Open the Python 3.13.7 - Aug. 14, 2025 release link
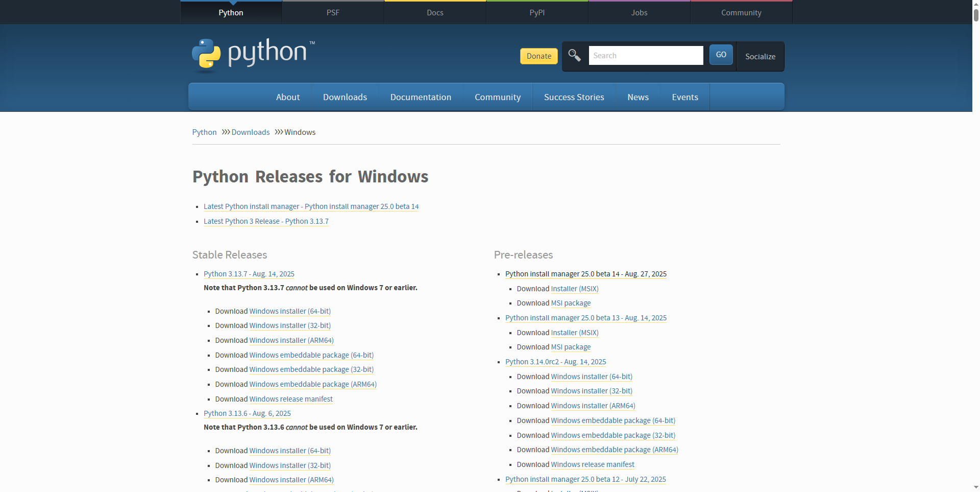Screen dimensions: 980x492 (249, 274)
